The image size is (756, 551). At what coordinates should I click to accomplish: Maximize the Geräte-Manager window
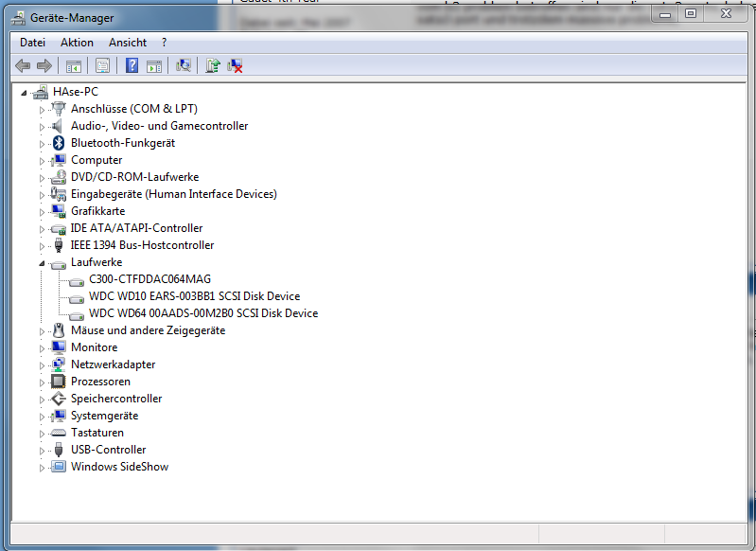[x=691, y=14]
